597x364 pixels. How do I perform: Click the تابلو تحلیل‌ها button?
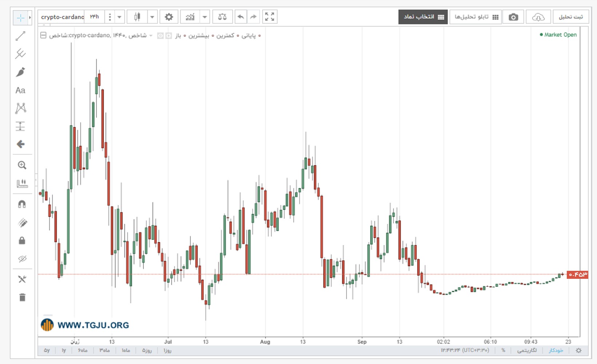pyautogui.click(x=476, y=17)
